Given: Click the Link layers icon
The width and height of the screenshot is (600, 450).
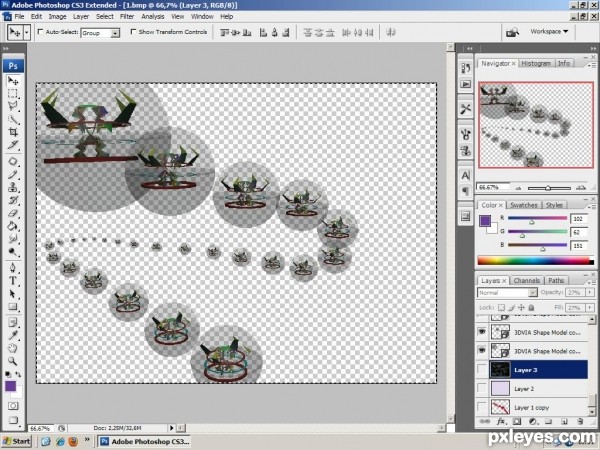Looking at the screenshot, I should pos(484,421).
